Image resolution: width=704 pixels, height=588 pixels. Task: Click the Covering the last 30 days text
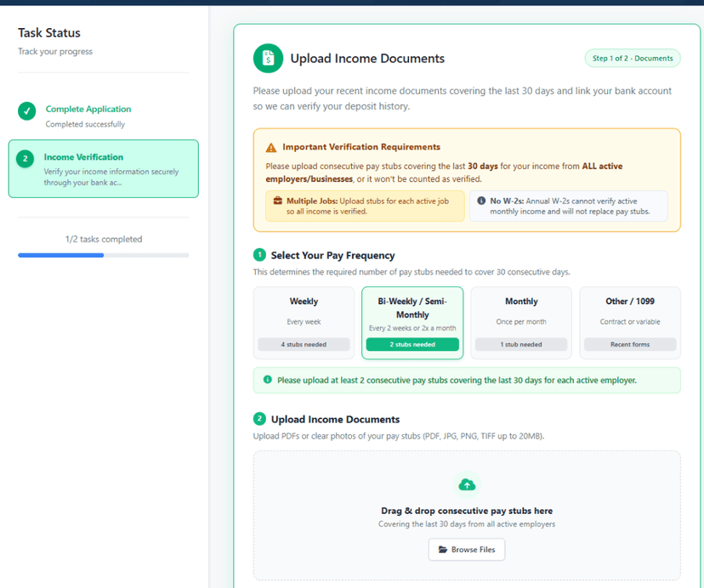click(x=467, y=523)
